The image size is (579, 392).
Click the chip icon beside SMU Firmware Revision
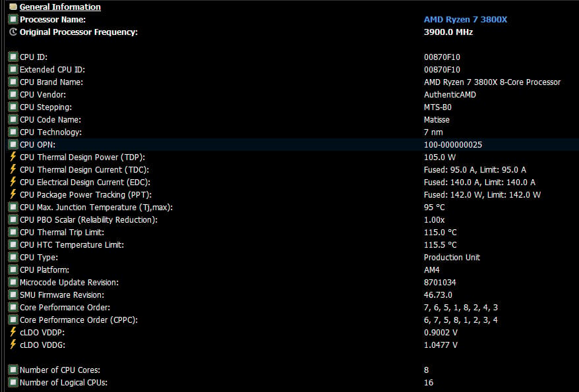13,295
